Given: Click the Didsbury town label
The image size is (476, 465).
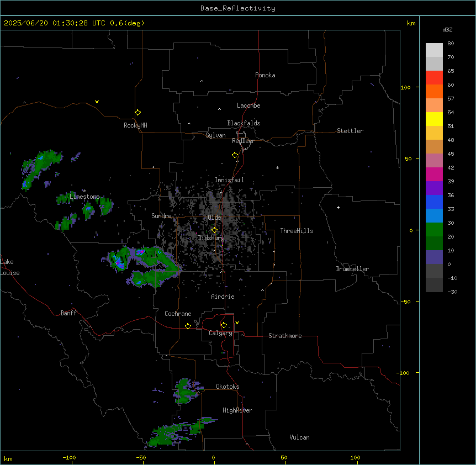Looking at the screenshot, I should click(x=211, y=238).
